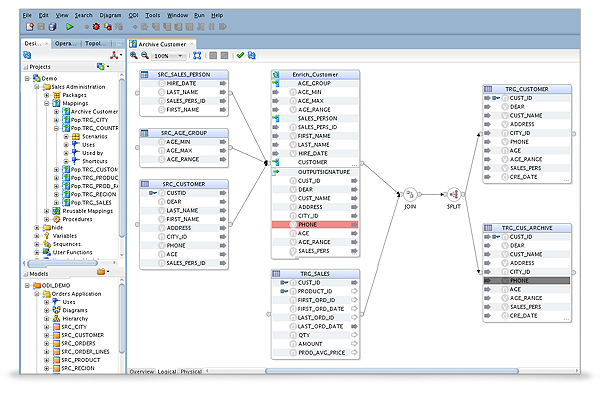Switch to the Physical tab

click(190, 371)
